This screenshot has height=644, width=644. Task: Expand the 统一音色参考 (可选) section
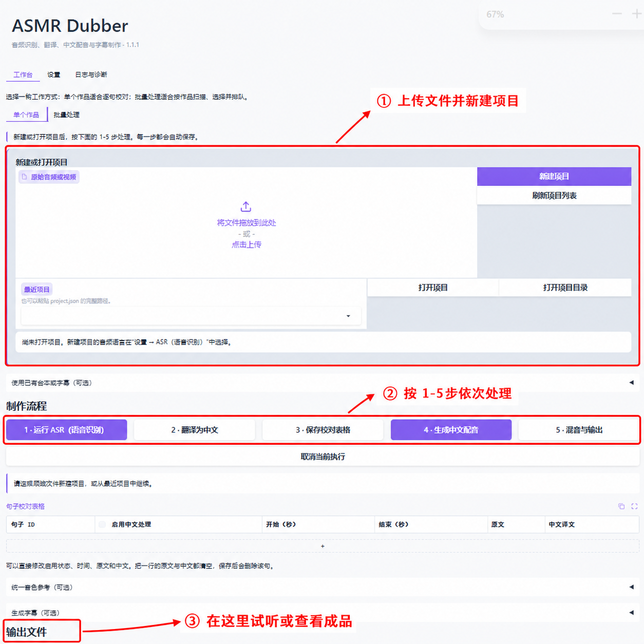coord(323,587)
